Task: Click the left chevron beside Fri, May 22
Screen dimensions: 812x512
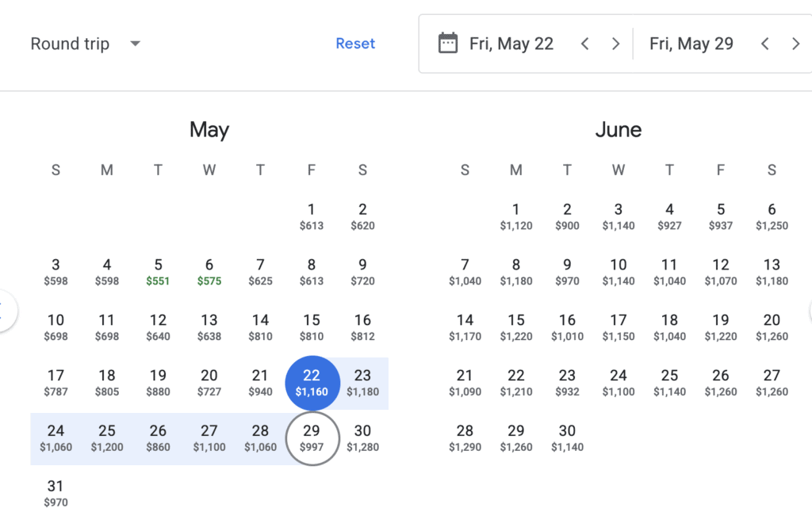Action: [x=584, y=44]
